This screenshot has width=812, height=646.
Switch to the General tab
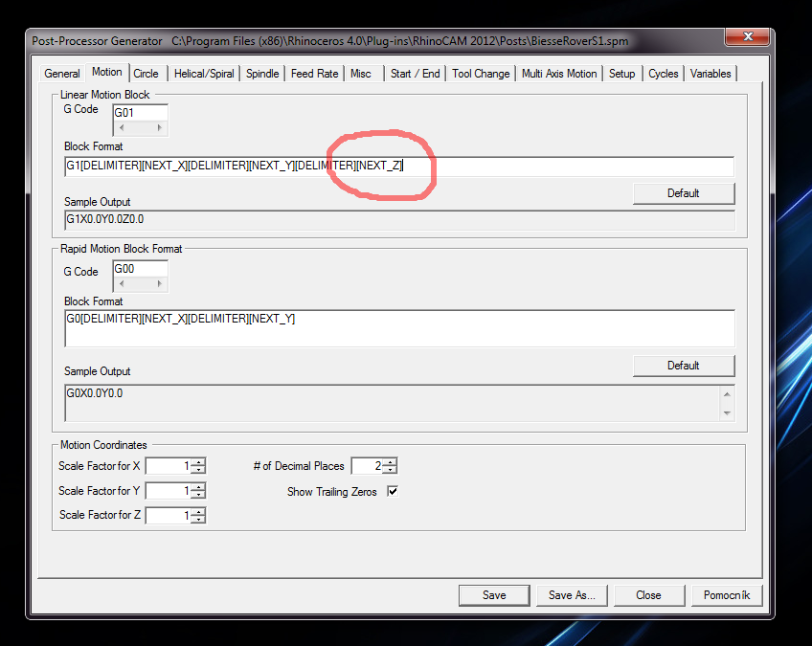coord(62,74)
